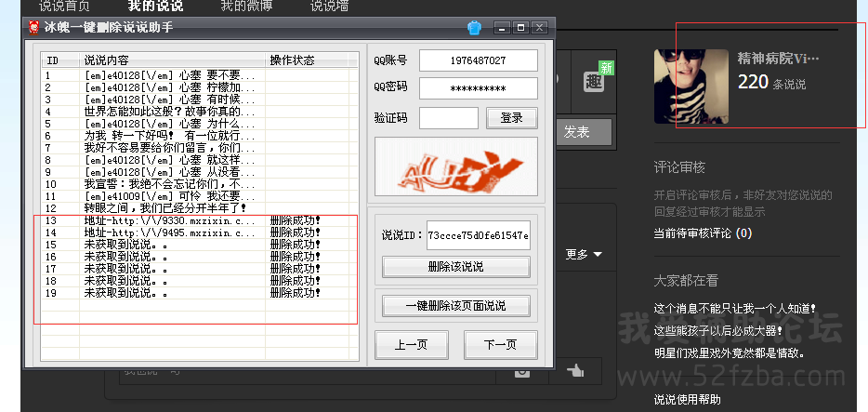Viewport: 868px width, 412px height.
Task: Click the 登录 button
Action: click(511, 118)
